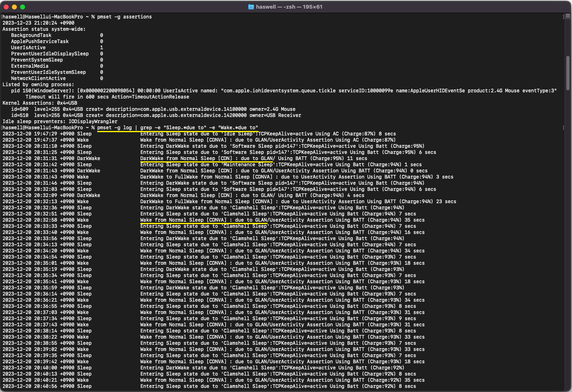Click the 'pmset -g assertions' command text
This screenshot has width=572, height=392.
click(124, 17)
